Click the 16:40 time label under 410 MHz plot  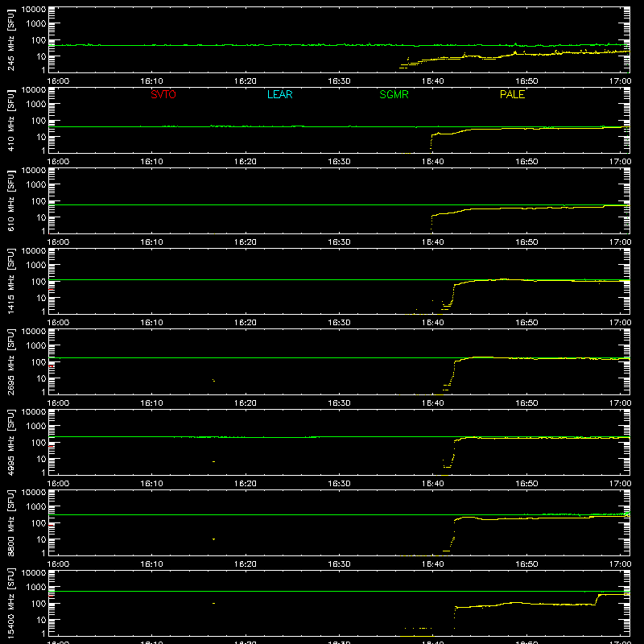click(433, 162)
